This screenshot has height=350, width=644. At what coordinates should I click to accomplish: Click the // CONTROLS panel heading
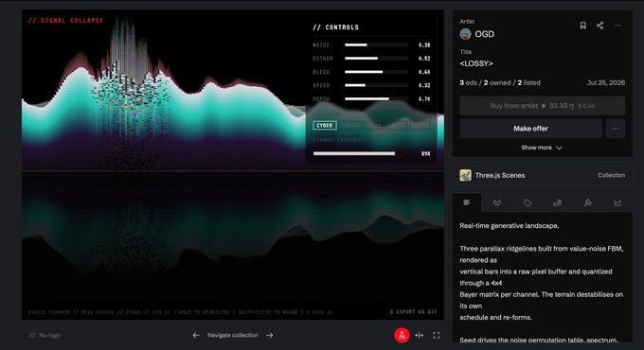click(x=335, y=27)
